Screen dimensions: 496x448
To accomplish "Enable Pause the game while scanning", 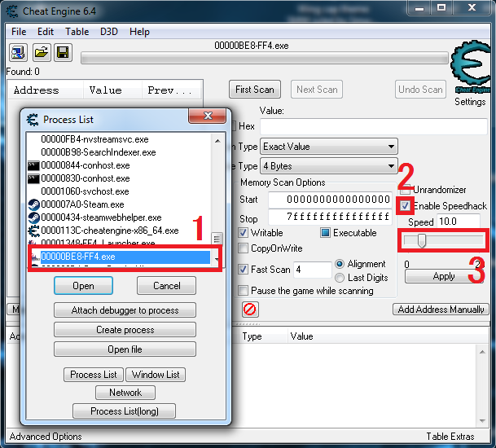I will [x=243, y=291].
